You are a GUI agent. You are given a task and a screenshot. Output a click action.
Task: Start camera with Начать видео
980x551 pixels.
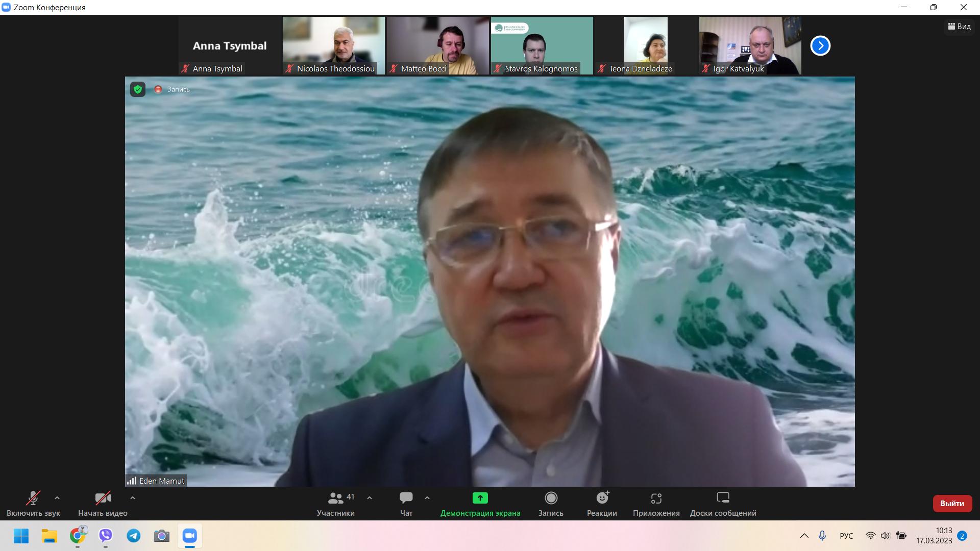tap(103, 498)
